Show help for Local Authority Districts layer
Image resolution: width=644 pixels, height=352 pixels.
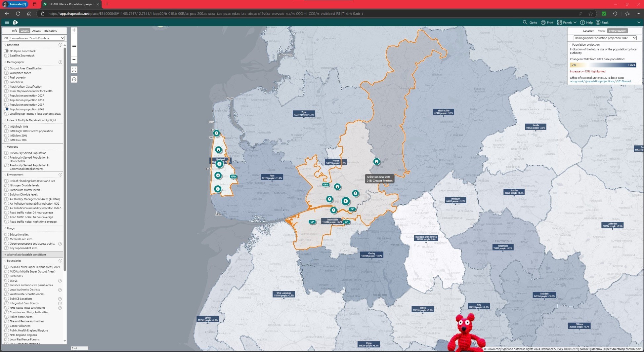pyautogui.click(x=60, y=290)
